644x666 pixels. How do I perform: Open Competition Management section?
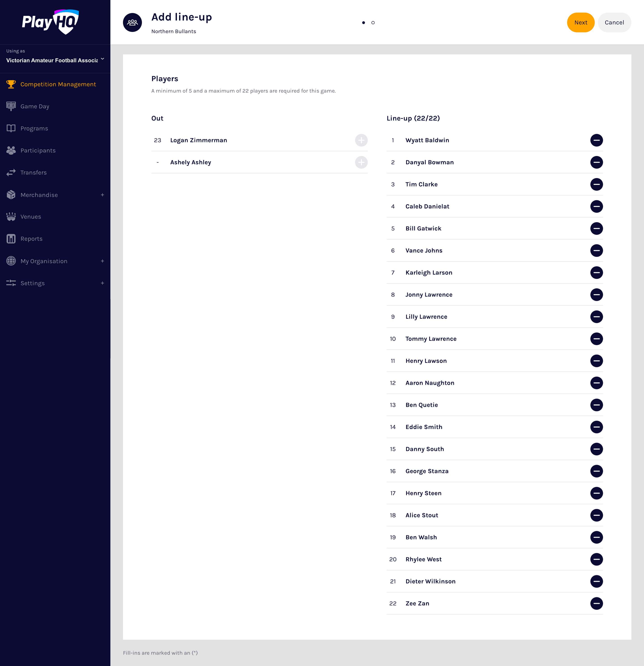[x=58, y=84]
